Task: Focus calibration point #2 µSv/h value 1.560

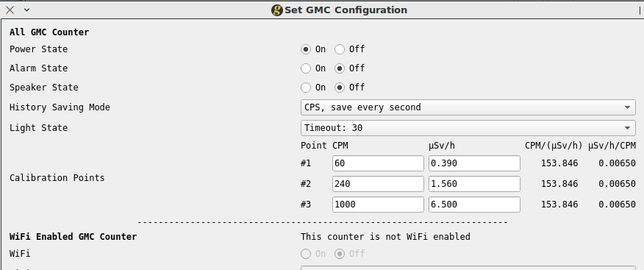Action: pos(474,184)
